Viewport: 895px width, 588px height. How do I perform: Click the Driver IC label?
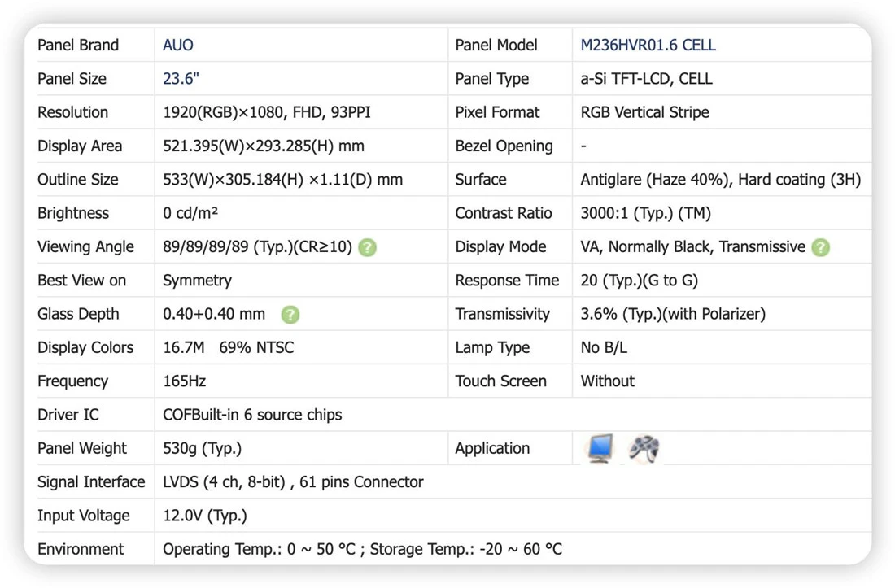(x=68, y=416)
